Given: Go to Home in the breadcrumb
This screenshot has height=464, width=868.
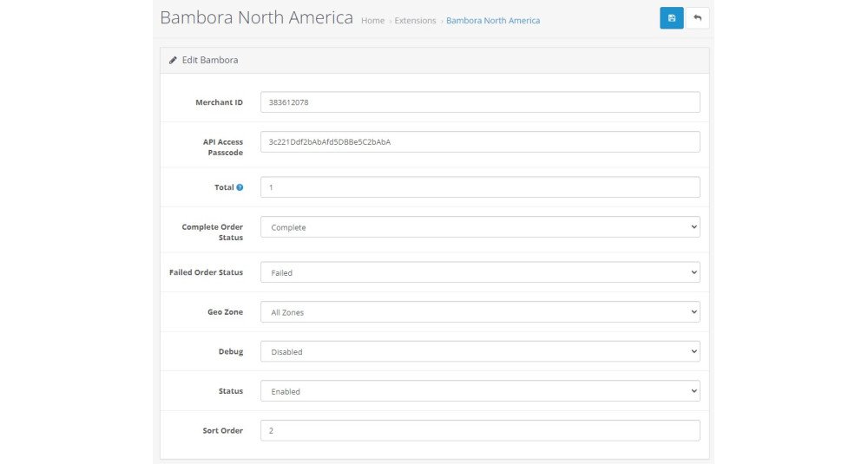Looking at the screenshot, I should pyautogui.click(x=372, y=21).
